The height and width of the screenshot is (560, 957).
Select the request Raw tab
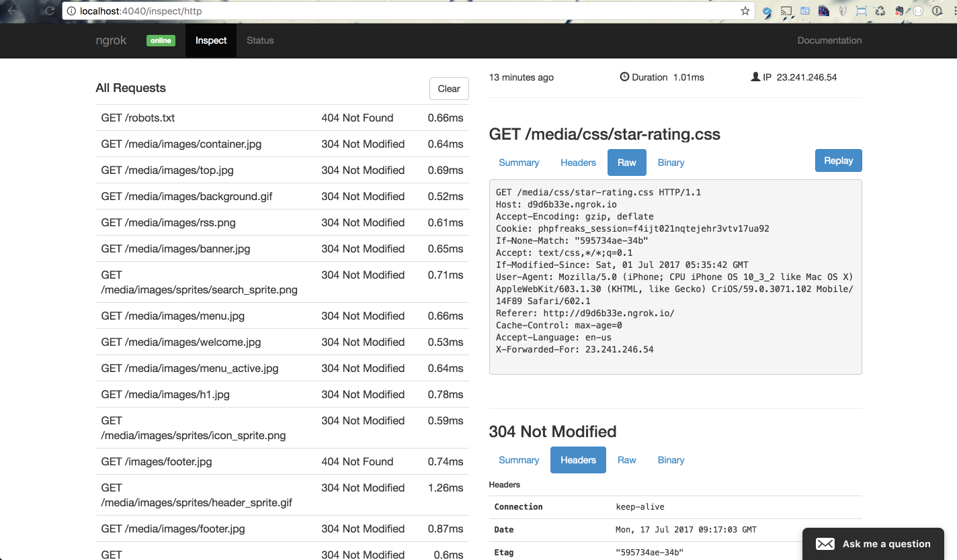[x=627, y=162]
